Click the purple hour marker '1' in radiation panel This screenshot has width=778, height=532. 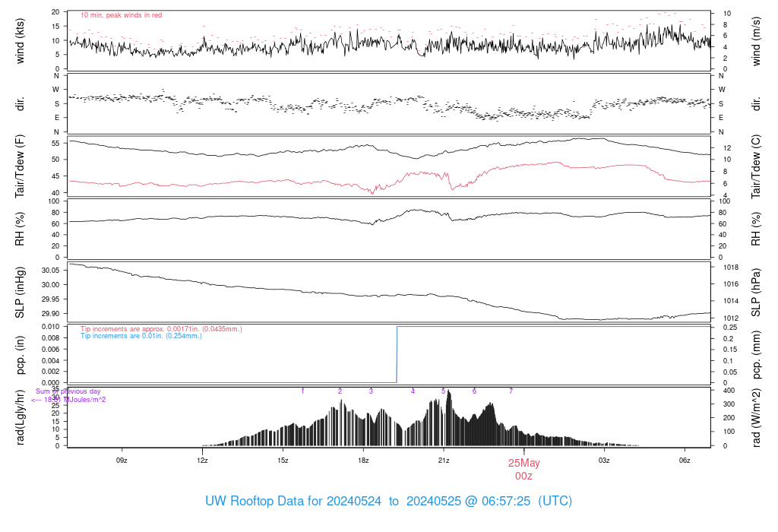pos(302,391)
